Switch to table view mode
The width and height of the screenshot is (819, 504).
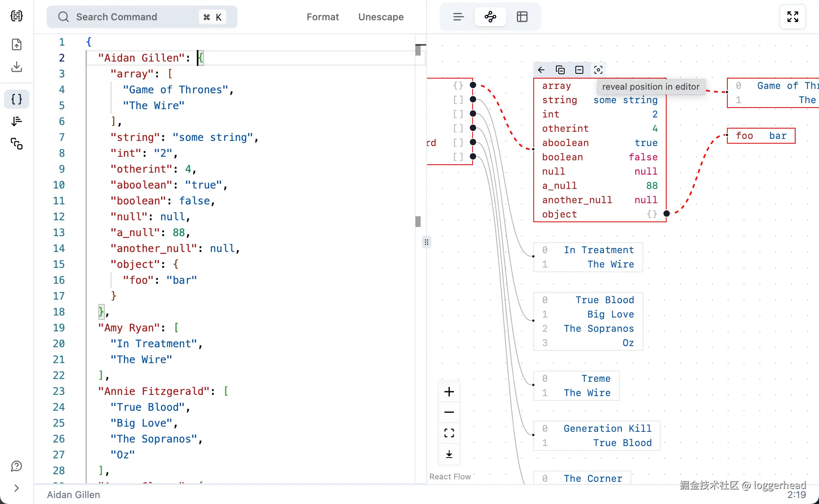(x=522, y=17)
